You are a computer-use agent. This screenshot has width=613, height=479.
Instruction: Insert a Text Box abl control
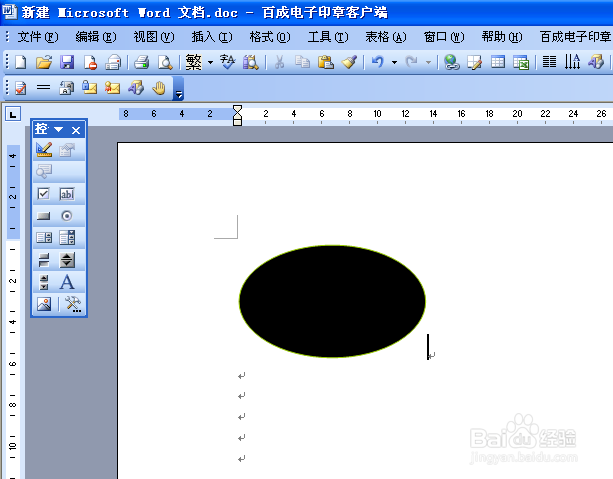click(67, 194)
